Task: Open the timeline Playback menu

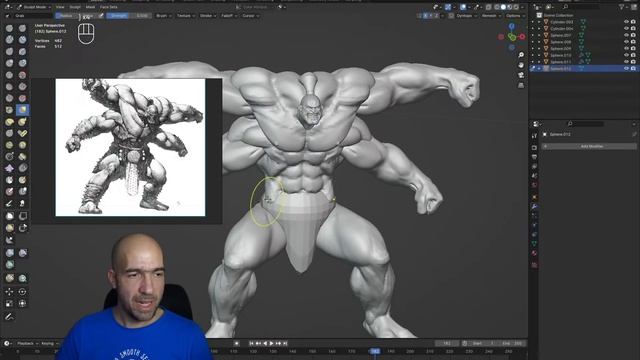Action: pos(27,344)
